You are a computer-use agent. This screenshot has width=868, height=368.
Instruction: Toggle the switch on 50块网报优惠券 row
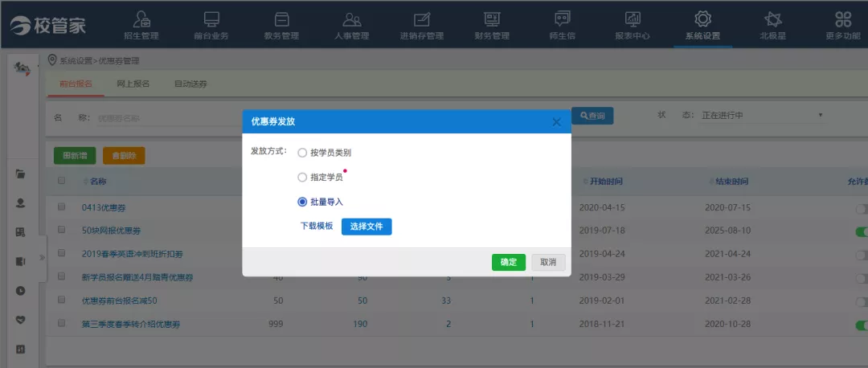click(x=861, y=231)
